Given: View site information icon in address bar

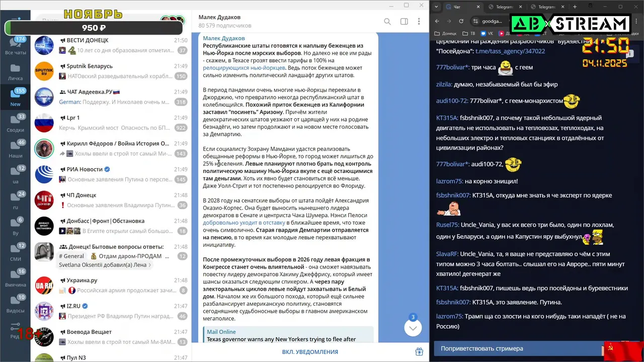Looking at the screenshot, I should [475, 21].
